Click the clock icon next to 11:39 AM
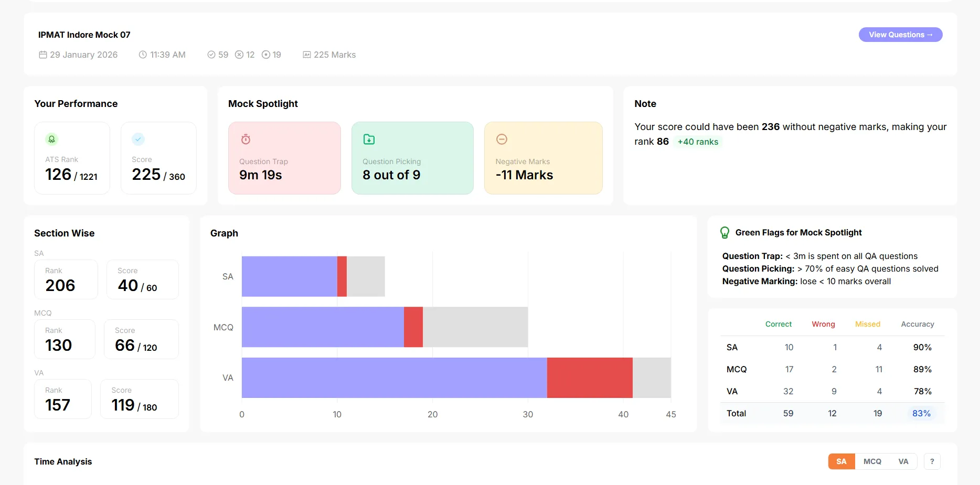980x485 pixels. pos(143,55)
